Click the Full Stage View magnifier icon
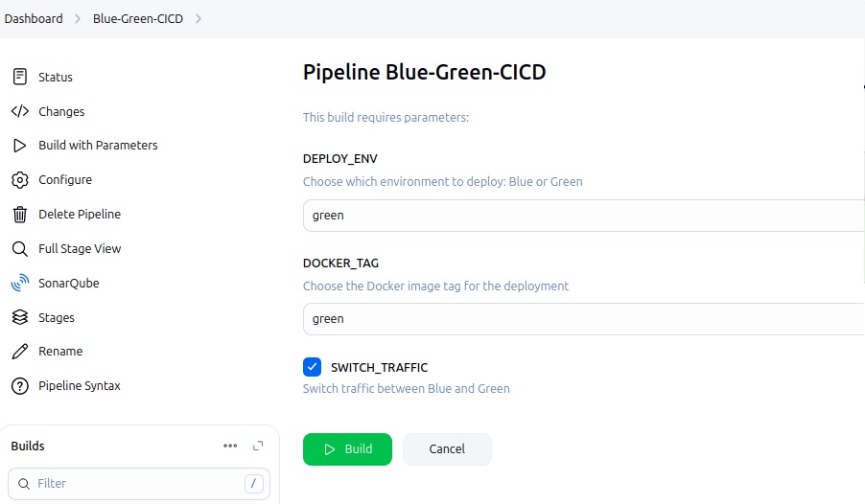This screenshot has width=865, height=504. tap(19, 249)
